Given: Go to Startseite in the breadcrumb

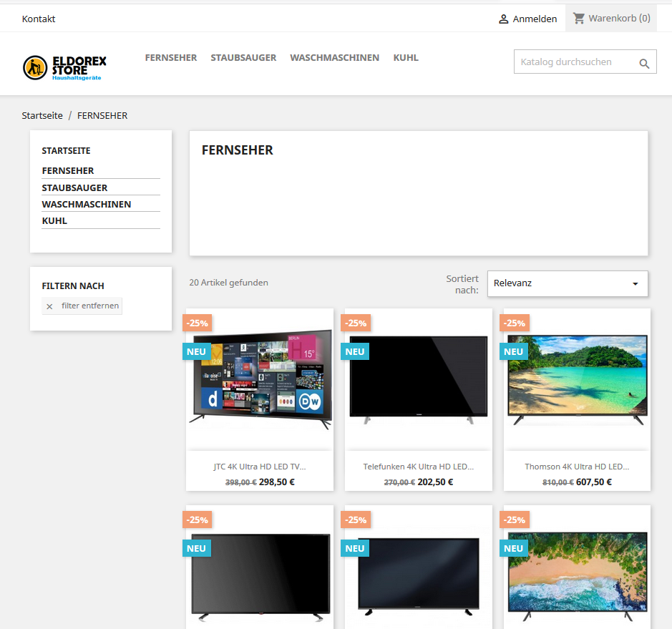Looking at the screenshot, I should 42,116.
